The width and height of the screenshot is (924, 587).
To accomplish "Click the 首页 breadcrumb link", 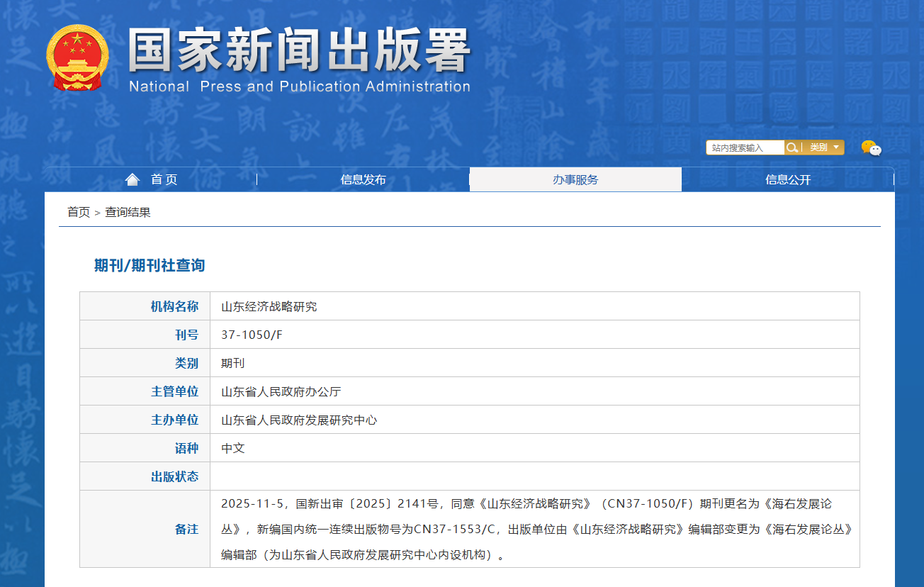I will (x=79, y=212).
